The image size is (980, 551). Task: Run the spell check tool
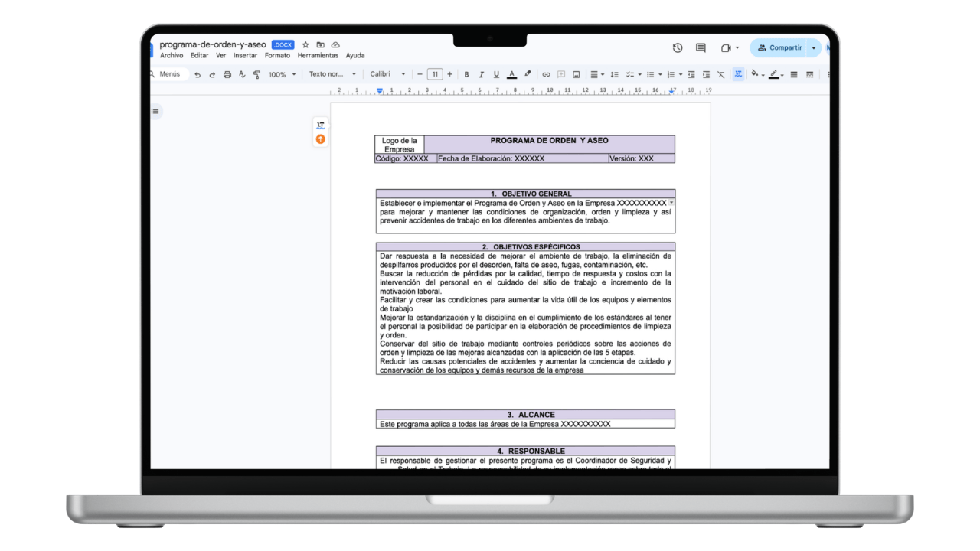(x=242, y=74)
